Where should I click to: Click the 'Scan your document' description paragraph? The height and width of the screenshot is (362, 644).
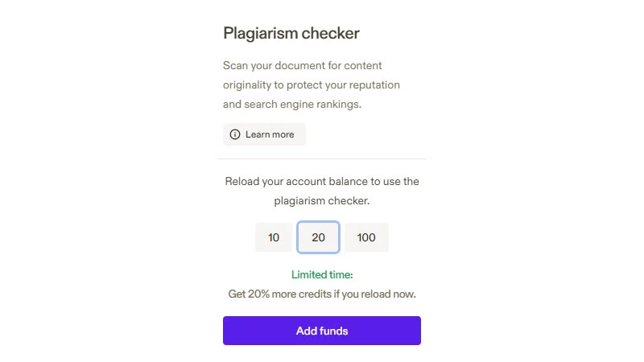coord(312,85)
